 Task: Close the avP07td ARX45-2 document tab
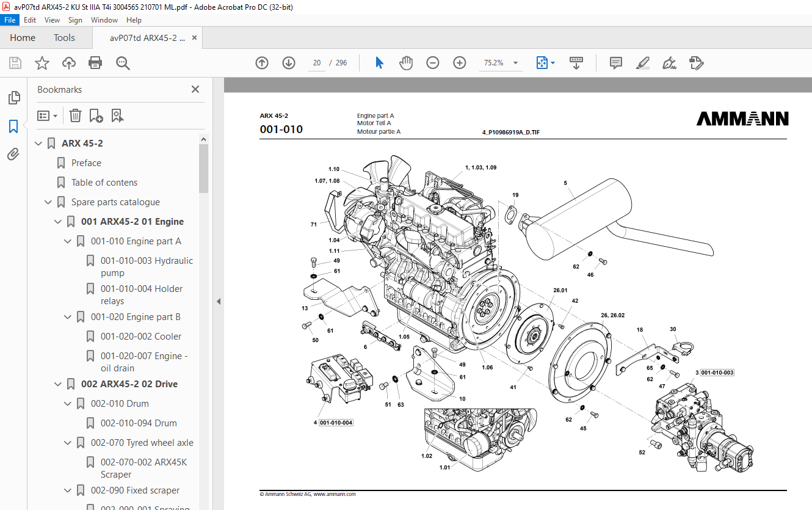point(195,38)
